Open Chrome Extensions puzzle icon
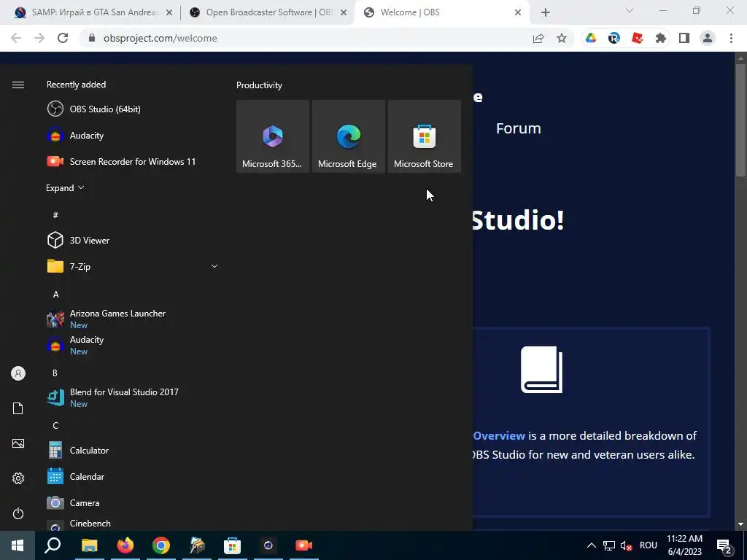Image resolution: width=747 pixels, height=560 pixels. [661, 38]
